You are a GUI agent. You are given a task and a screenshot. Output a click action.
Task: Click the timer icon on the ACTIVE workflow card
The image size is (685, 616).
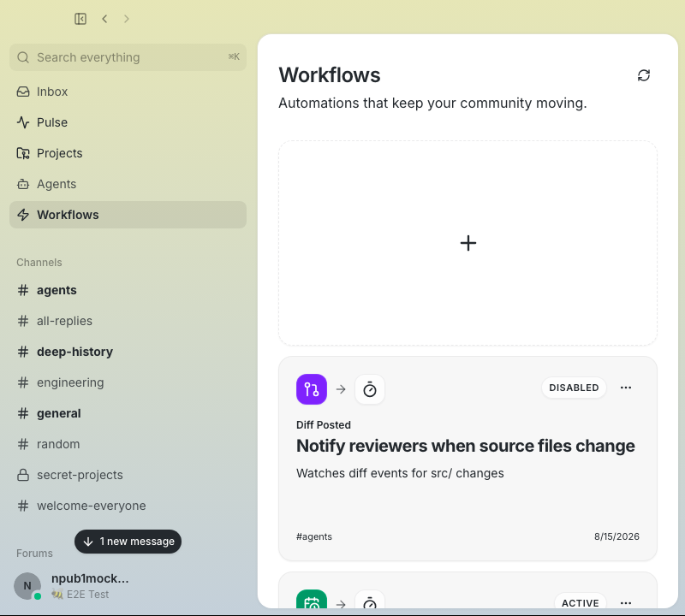tap(370, 600)
